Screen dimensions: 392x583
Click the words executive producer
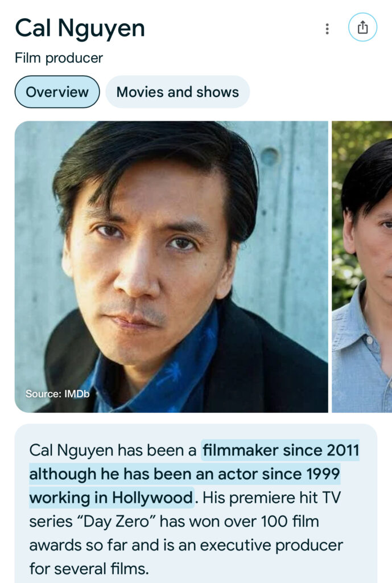click(x=271, y=545)
